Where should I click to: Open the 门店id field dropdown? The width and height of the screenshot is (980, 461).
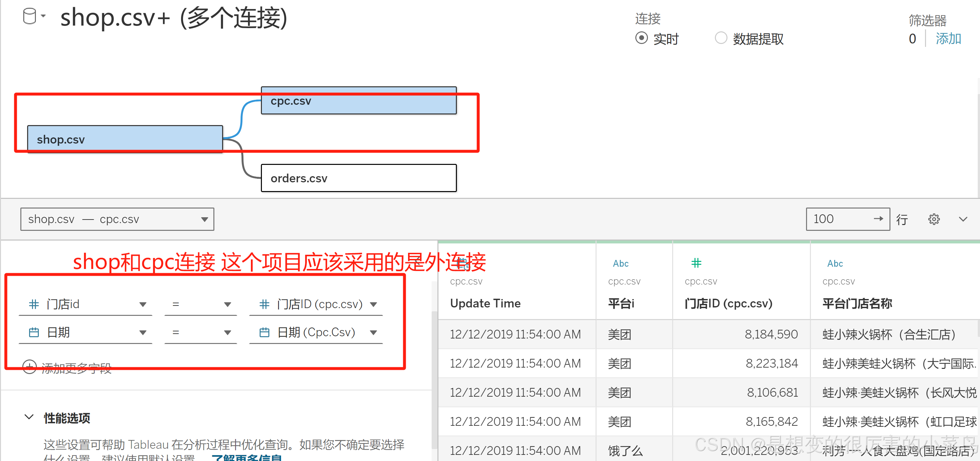point(143,304)
